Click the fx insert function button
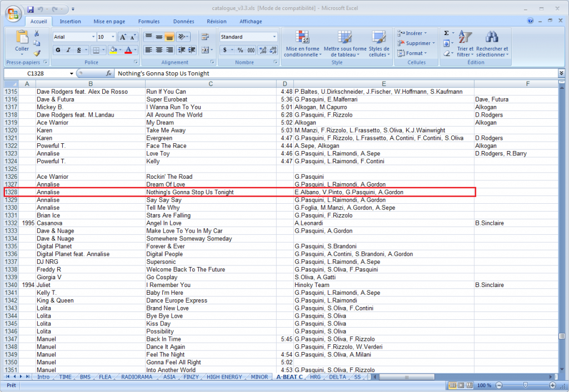 (x=108, y=73)
